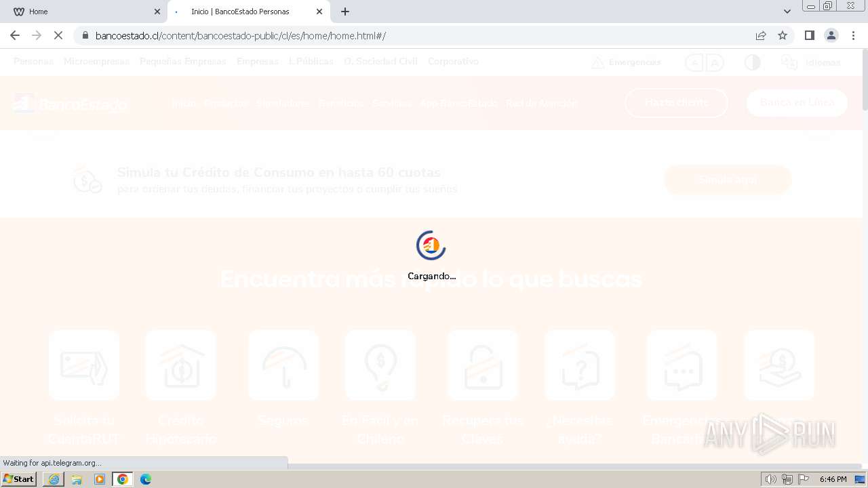Screen dimensions: 868x488
Task: Select the Corporativo segment
Action: (x=453, y=62)
